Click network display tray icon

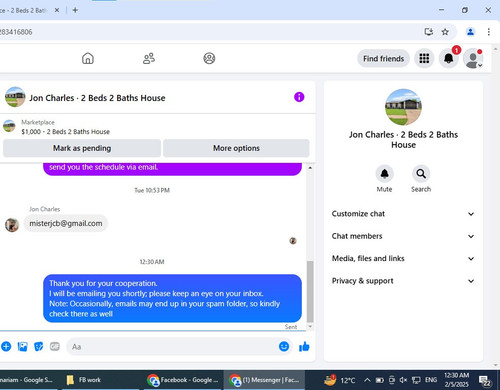pos(416,380)
